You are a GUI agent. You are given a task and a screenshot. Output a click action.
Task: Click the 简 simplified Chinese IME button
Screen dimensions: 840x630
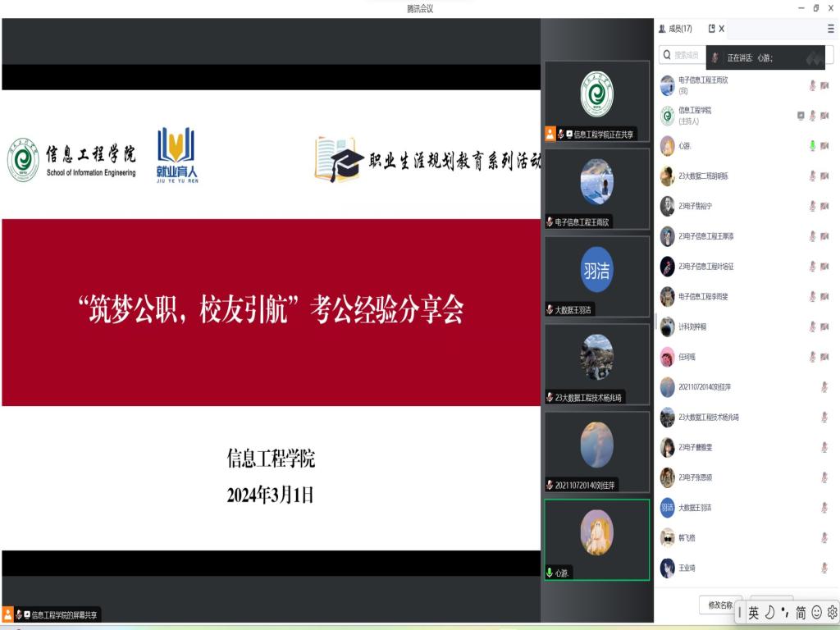coord(801,613)
